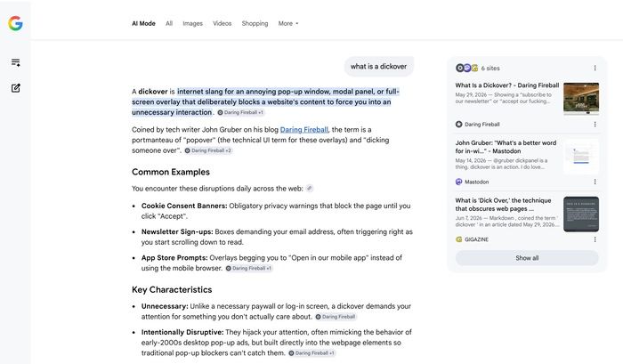623x364 pixels.
Task: Start a new search with the compose icon
Action: coord(15,88)
